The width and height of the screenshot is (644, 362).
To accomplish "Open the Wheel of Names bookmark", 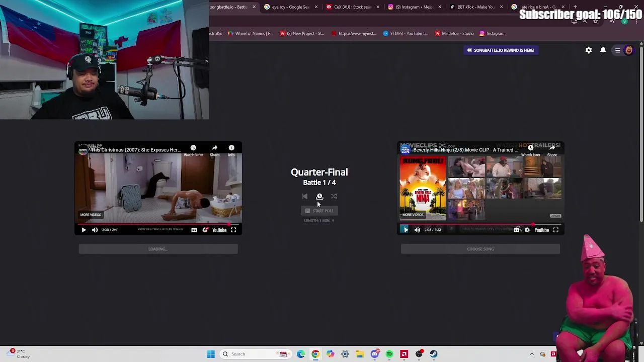I will click(x=251, y=34).
